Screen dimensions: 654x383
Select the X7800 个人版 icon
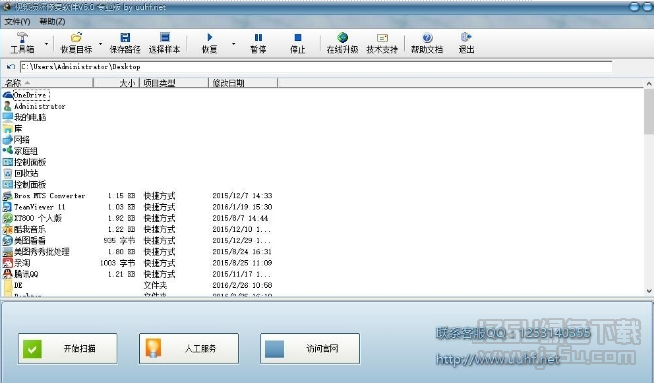click(8, 218)
